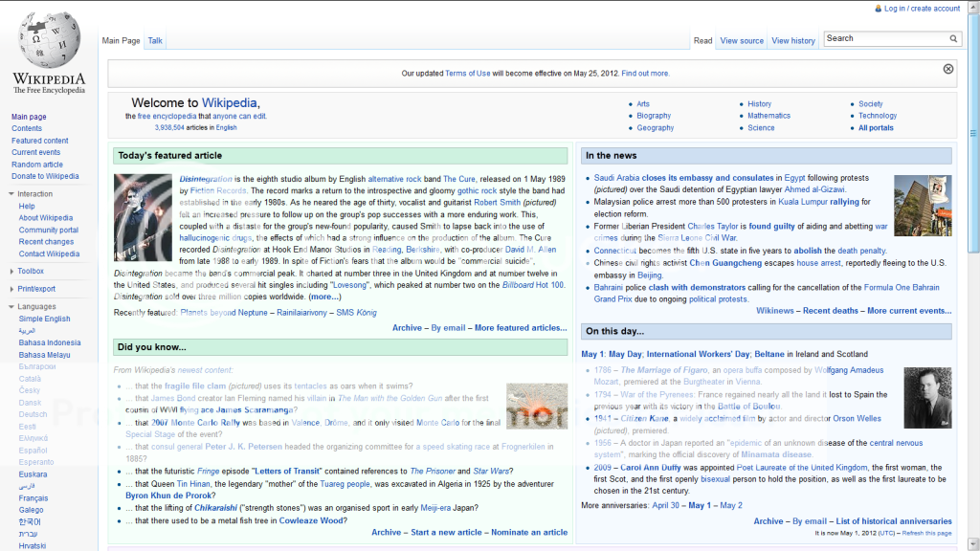980x551 pixels.
Task: Click the In the news building photo
Action: pos(923,206)
